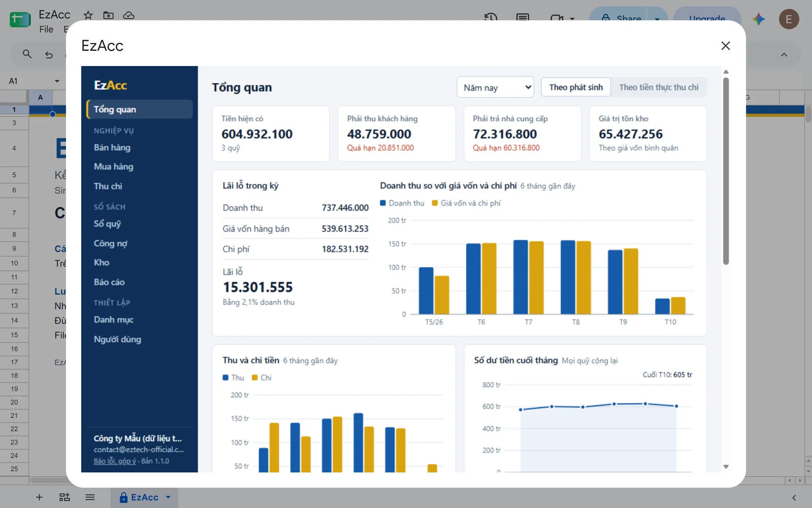Screen dimensions: 812x508
Task: Click the Gemini sparkle icon
Action: 759,19
